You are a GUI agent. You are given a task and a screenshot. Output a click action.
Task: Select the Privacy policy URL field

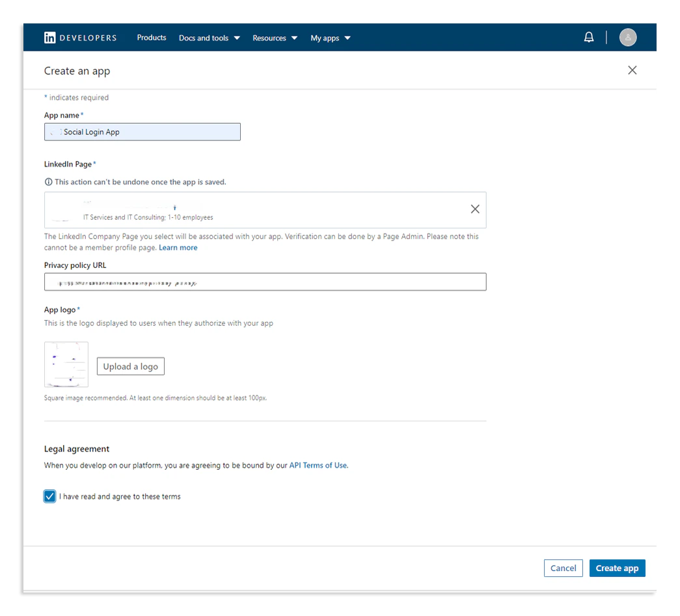click(x=265, y=281)
